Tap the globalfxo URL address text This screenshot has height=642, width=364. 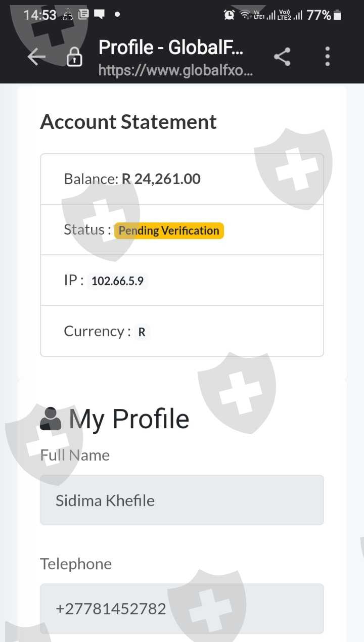coord(175,70)
